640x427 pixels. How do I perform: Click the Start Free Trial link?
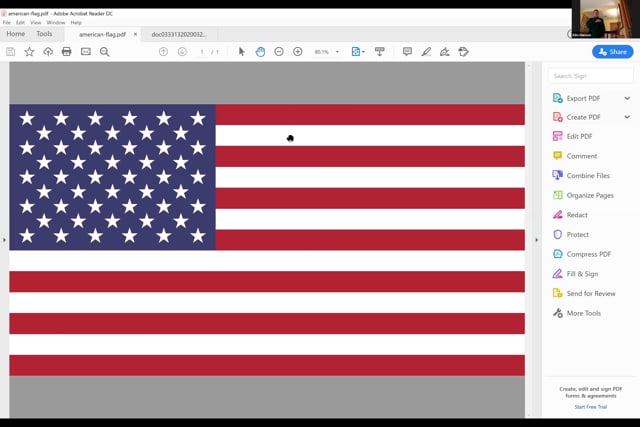point(591,407)
